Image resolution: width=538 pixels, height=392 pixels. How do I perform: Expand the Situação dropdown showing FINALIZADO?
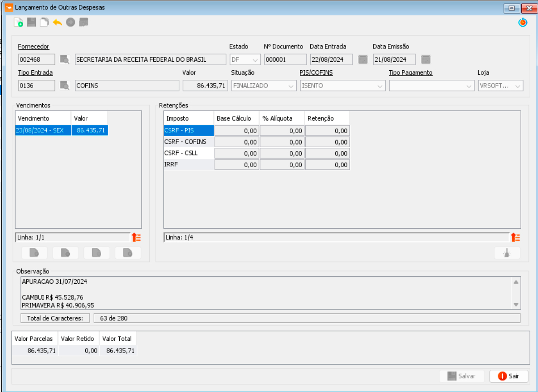click(264, 86)
